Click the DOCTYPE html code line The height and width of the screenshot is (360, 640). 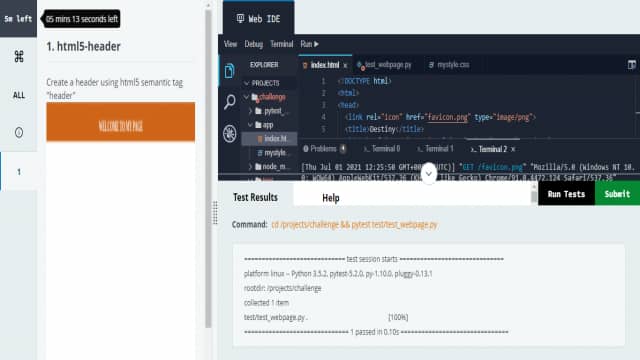click(364, 81)
